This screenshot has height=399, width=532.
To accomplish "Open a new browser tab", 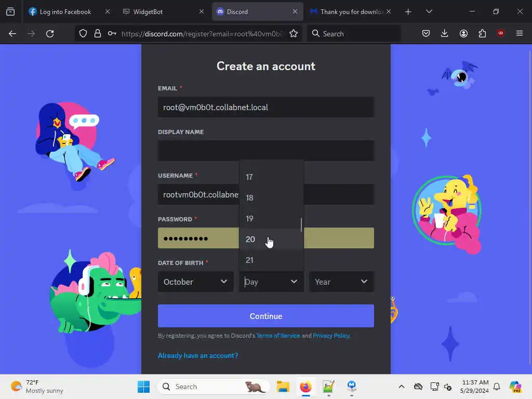I will click(x=408, y=12).
